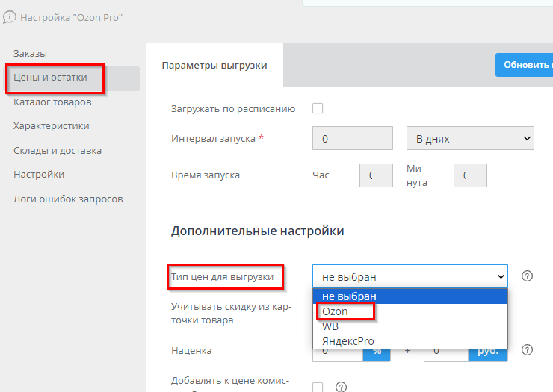Enable the Загружать по расписанию checkbox
The height and width of the screenshot is (392, 553).
[x=318, y=108]
